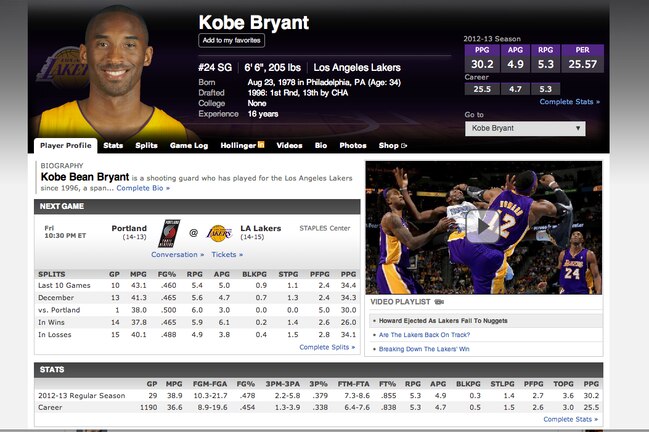Click Kobe Bryant's headshot photo
Image resolution: width=649 pixels, height=432 pixels.
114,74
